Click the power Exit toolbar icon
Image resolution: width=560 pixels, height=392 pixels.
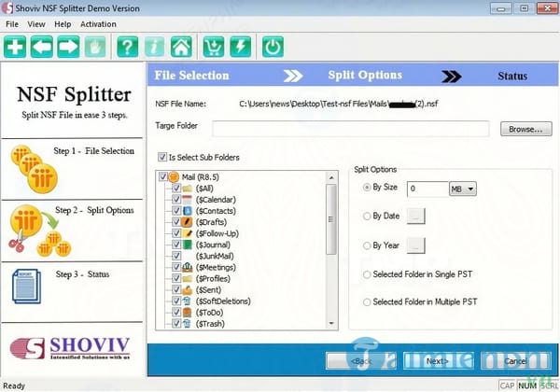click(x=273, y=47)
